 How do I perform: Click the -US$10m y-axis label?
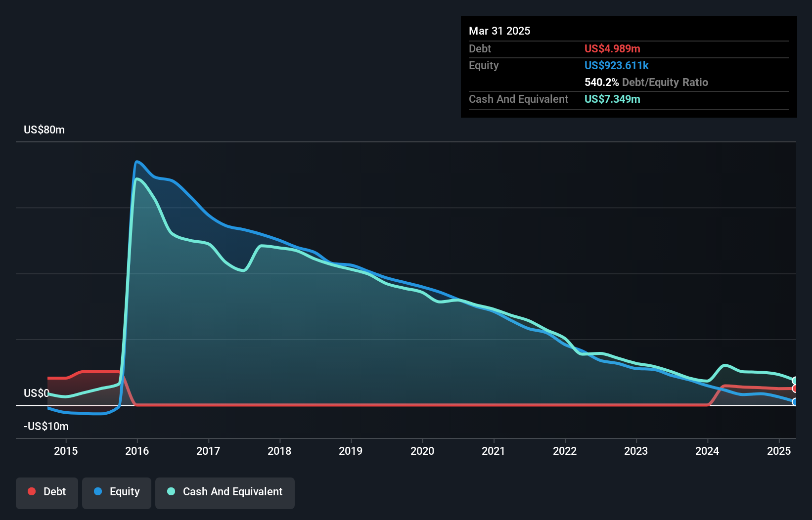click(46, 426)
